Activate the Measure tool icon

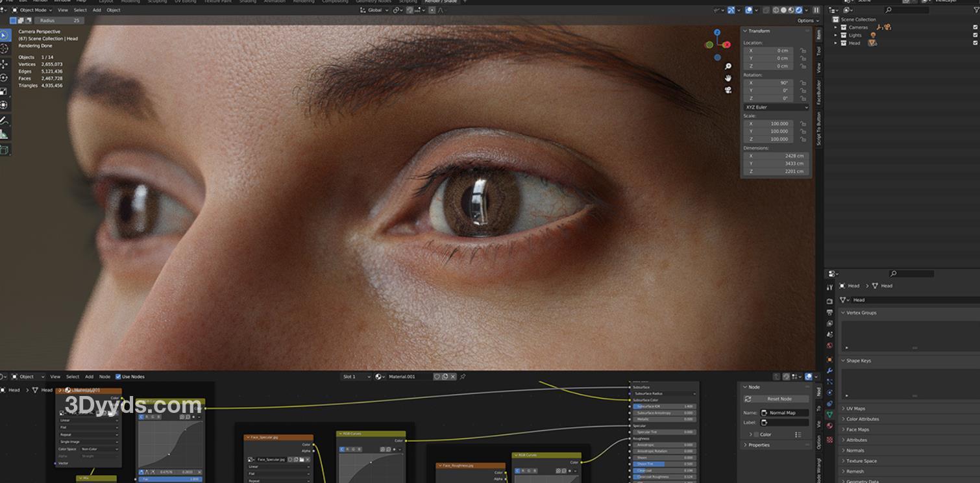[x=5, y=134]
